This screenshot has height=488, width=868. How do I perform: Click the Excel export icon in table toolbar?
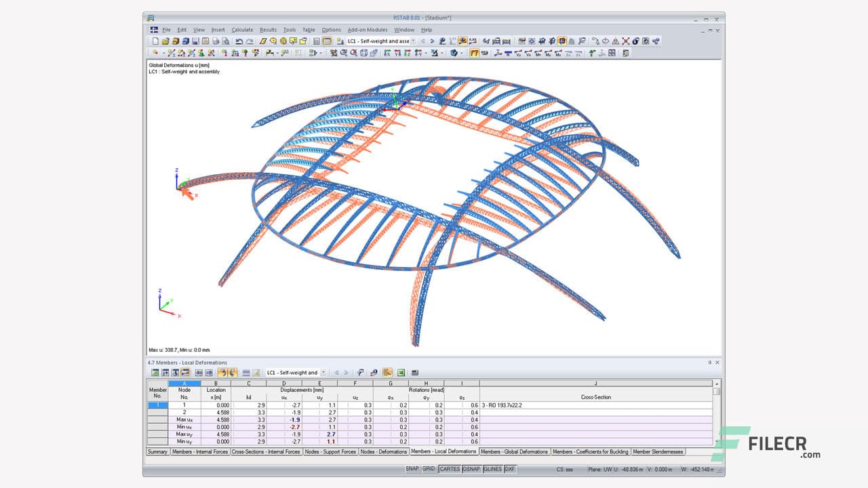coord(401,373)
